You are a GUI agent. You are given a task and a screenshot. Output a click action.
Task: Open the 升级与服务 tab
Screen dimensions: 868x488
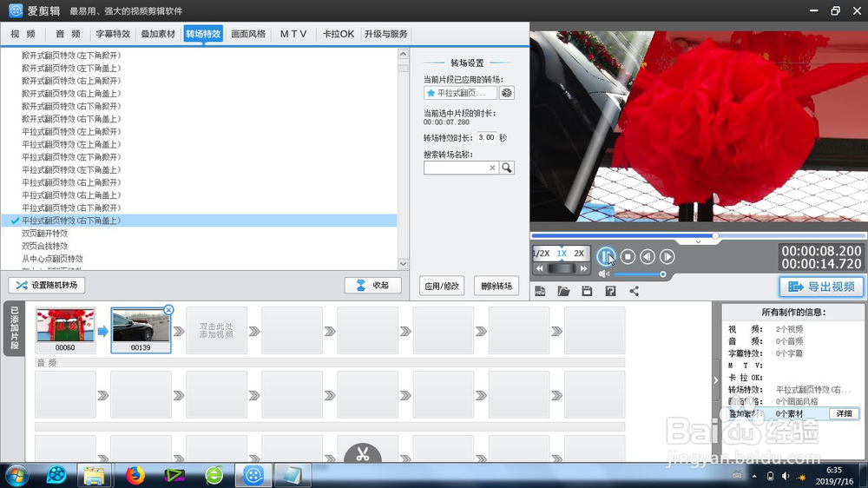click(386, 34)
